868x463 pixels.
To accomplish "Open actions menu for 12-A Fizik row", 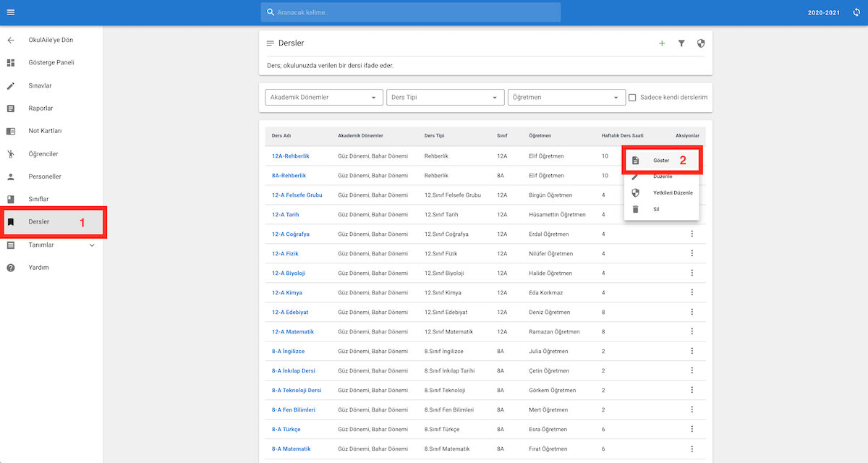I will click(692, 253).
